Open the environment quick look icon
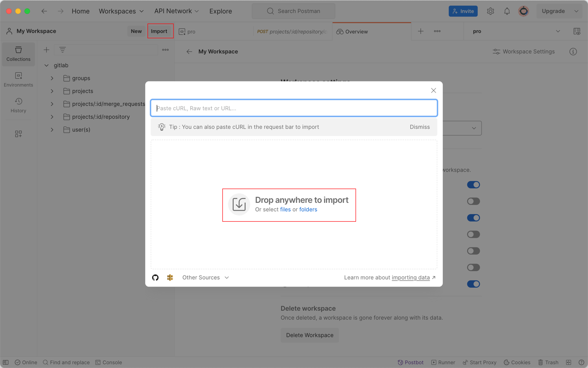The image size is (588, 368). 577,31
